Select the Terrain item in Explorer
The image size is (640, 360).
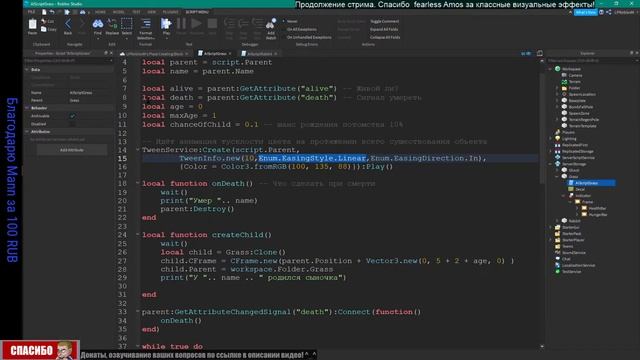[574, 82]
